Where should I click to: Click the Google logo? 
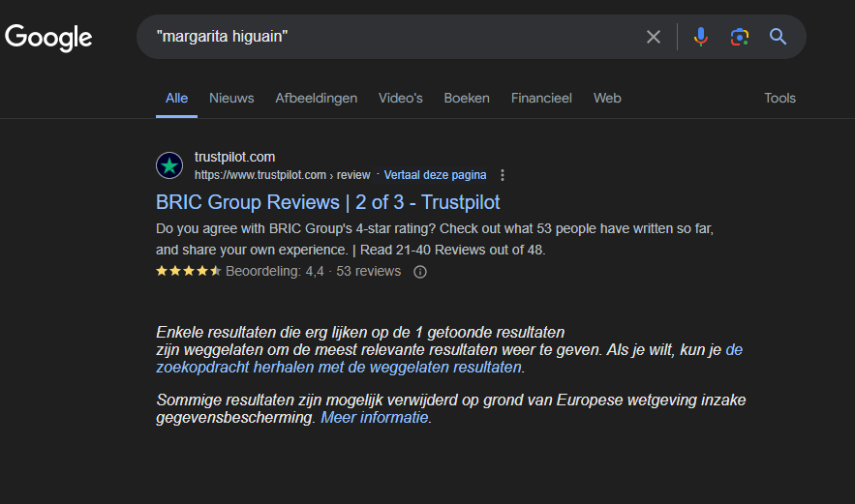tap(48, 38)
